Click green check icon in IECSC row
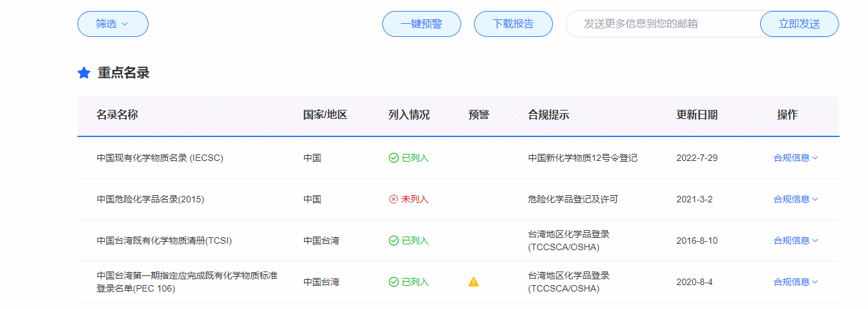 click(x=393, y=158)
